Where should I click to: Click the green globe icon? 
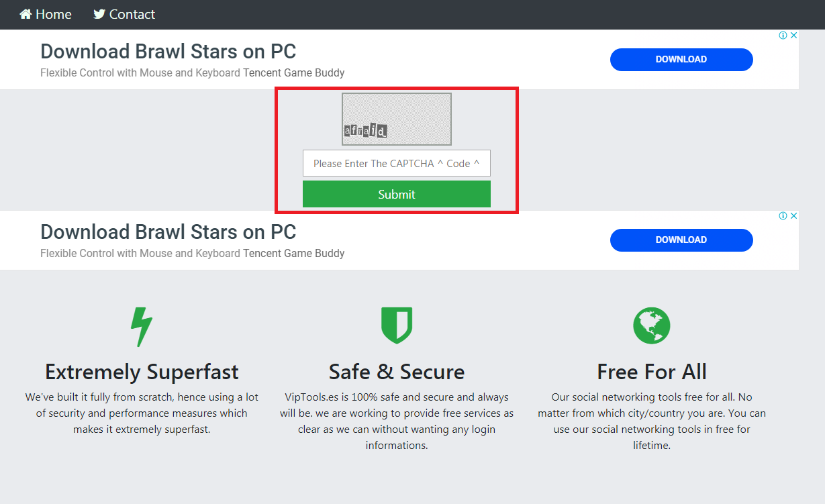pos(651,325)
